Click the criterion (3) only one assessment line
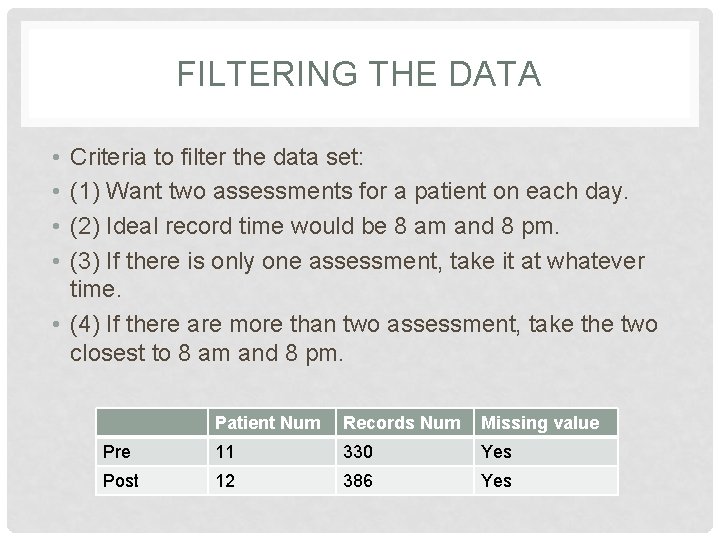The height and width of the screenshot is (540, 720). (x=357, y=261)
